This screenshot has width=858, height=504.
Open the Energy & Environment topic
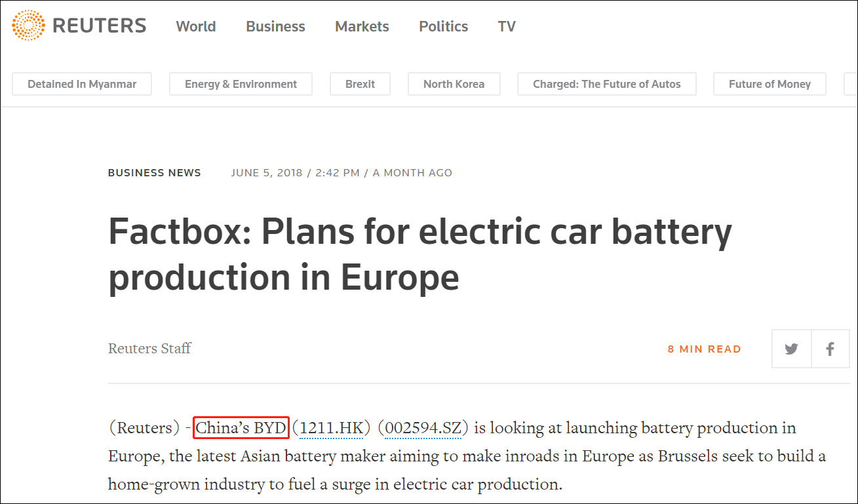[241, 84]
